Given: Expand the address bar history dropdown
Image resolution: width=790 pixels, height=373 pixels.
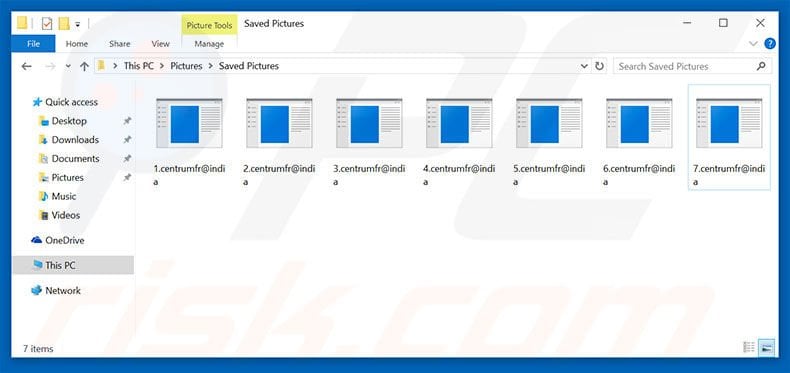Looking at the screenshot, I should click(584, 66).
